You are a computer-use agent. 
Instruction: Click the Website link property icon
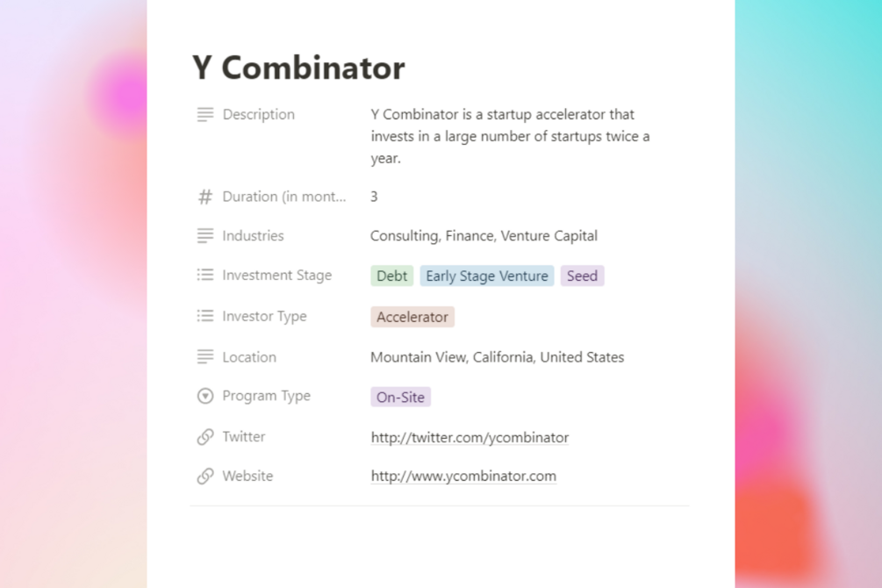205,477
